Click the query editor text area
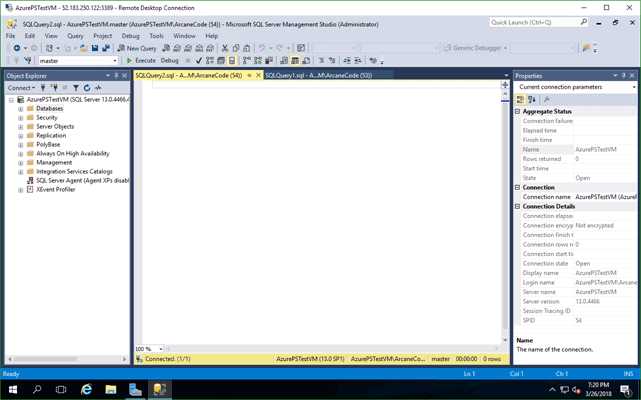 (x=321, y=213)
